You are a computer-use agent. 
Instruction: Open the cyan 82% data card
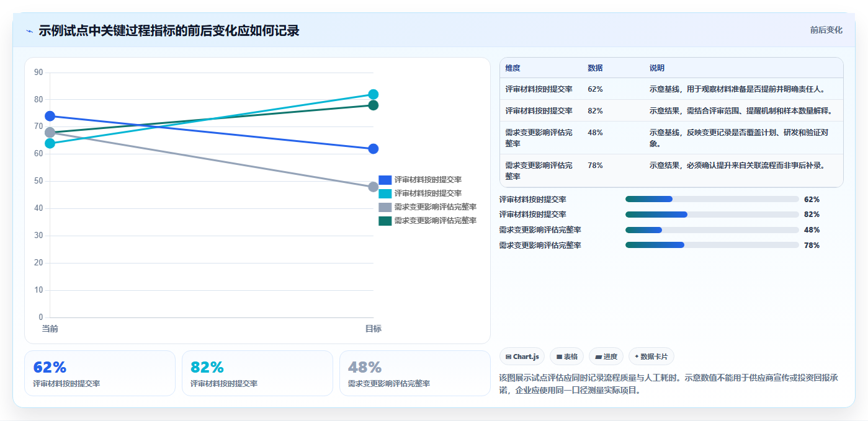coord(257,373)
